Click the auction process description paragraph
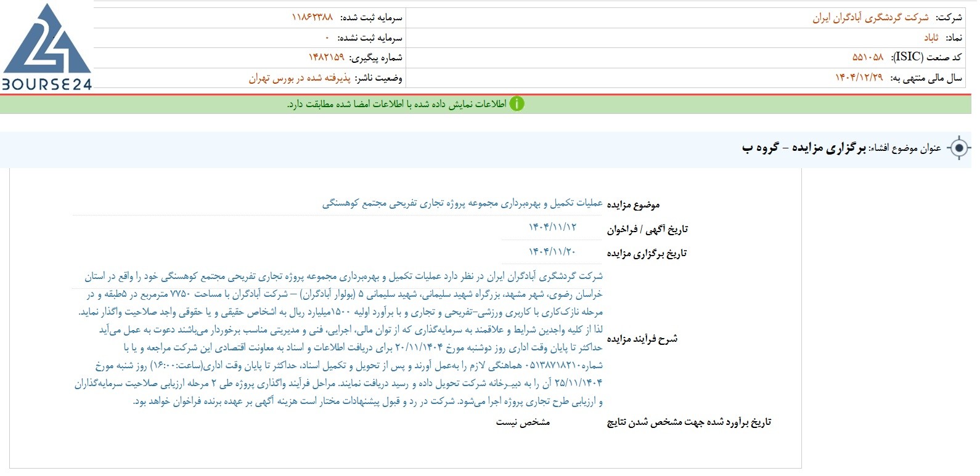The height and width of the screenshot is (476, 980). (338, 339)
